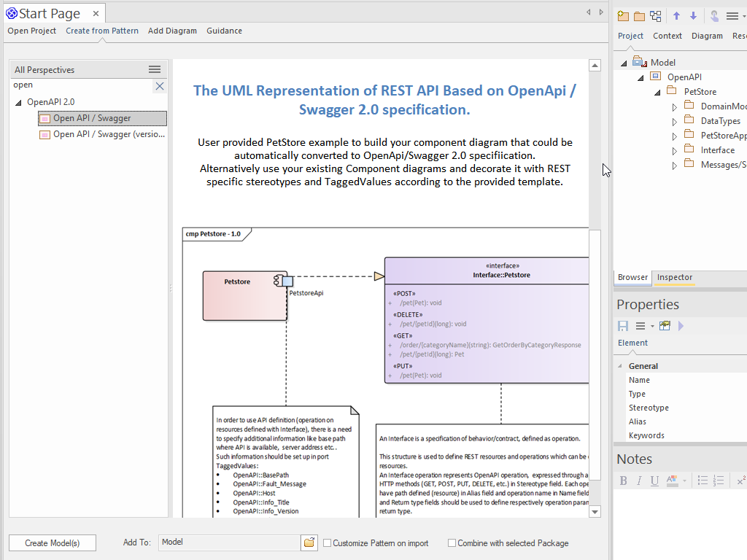Expand the PetStoreApp package
The image size is (747, 560).
coord(674,136)
